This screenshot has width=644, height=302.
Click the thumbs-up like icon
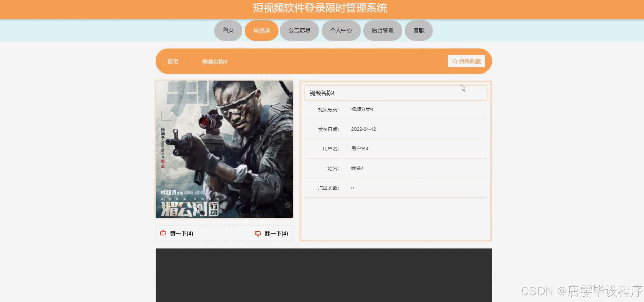click(163, 233)
